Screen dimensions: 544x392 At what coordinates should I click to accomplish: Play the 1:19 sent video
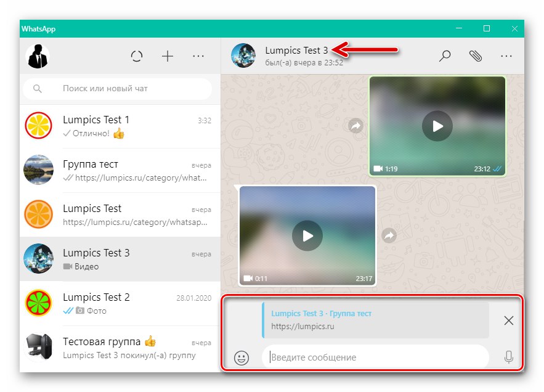[x=437, y=126]
